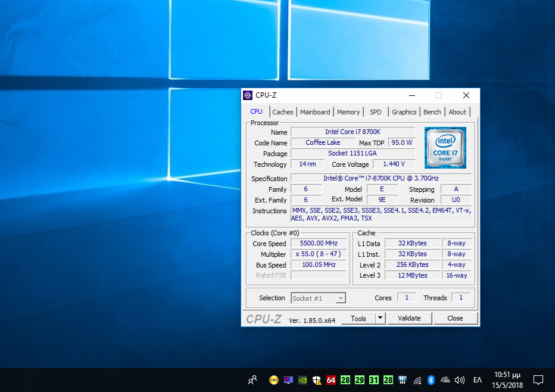Image resolution: width=555 pixels, height=392 pixels.
Task: Open the monitor tray icon showing 60
Action: click(288, 380)
